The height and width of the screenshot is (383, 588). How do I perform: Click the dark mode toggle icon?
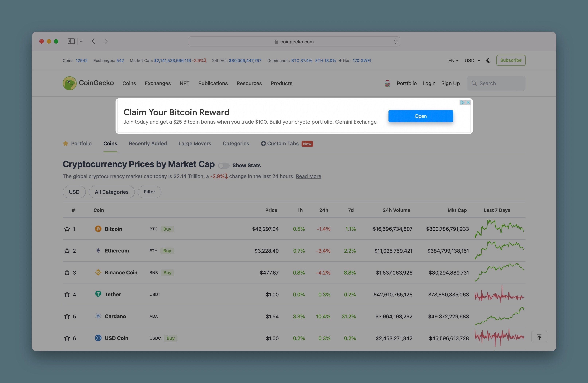click(488, 60)
